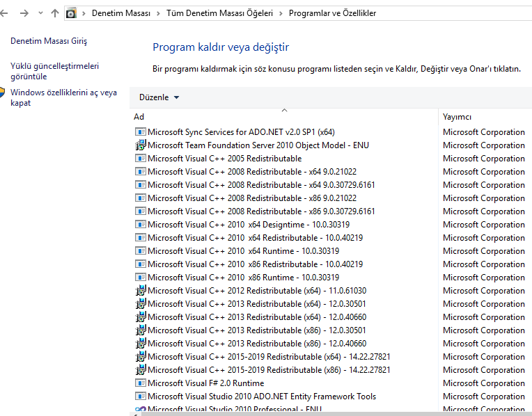Click installer icon of Visual C++ 2013 (x86) 12.0.40660
The height and width of the screenshot is (416, 532).
point(141,344)
